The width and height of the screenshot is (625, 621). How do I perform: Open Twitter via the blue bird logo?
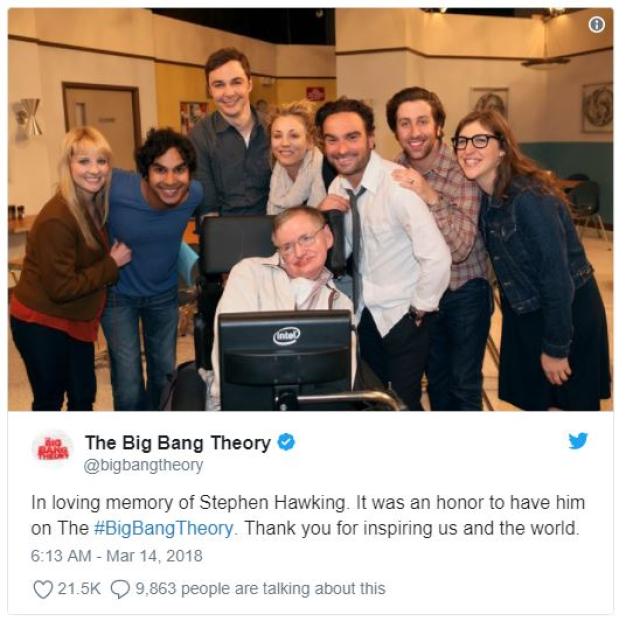(578, 440)
